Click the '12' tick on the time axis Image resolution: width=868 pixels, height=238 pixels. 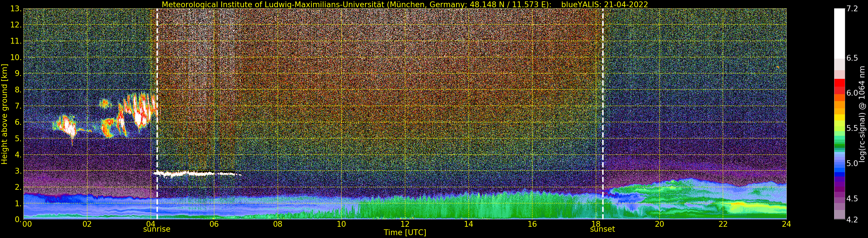[x=405, y=224]
